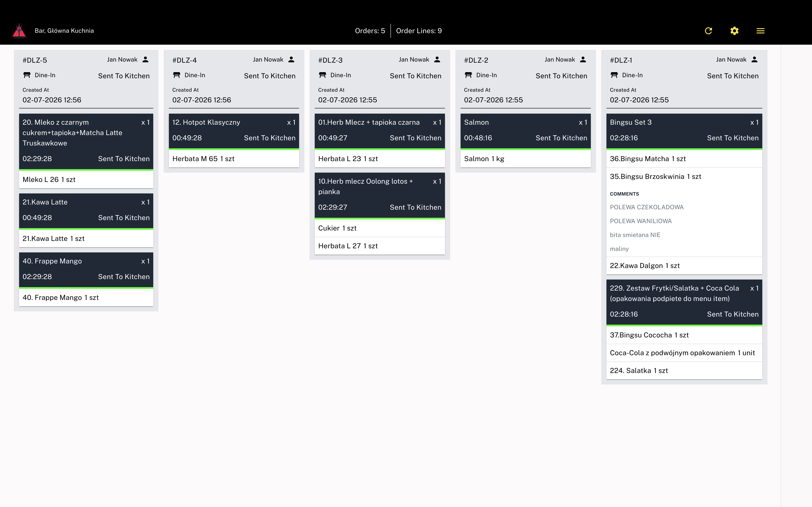Click the Orders: 5 counter
This screenshot has height=507, width=812.
point(370,31)
